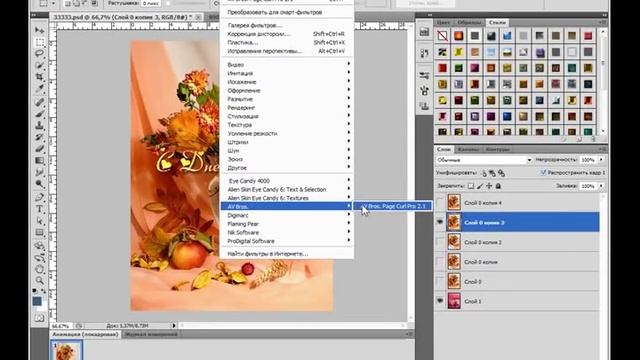Image resolution: width=640 pixels, height=360 pixels.
Task: Select the Eraser tool
Action: point(40,149)
